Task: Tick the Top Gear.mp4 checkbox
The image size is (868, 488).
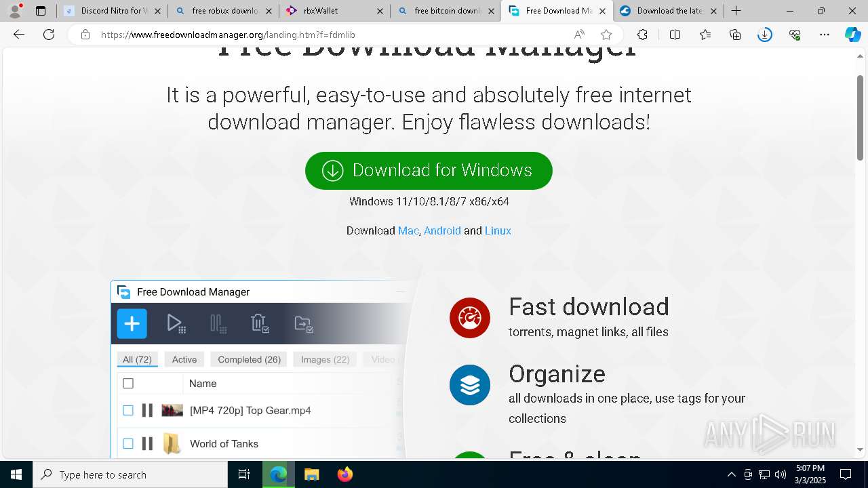Action: pos(128,410)
